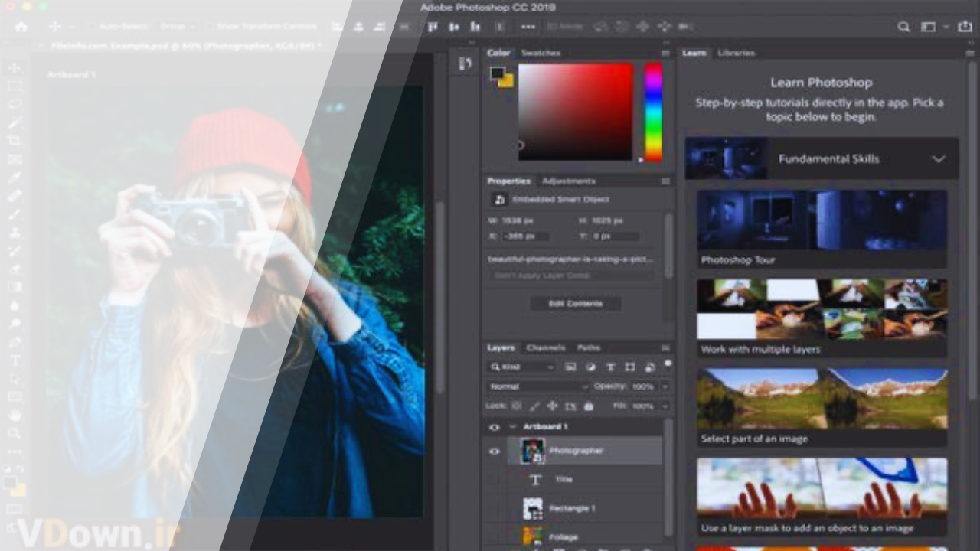This screenshot has height=551, width=980.
Task: Select the Frame tool
Action: coord(15,159)
